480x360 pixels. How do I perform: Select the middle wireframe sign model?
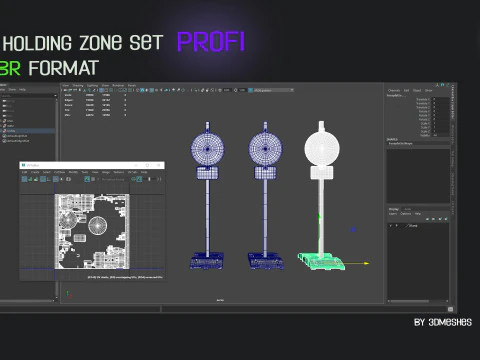tap(265, 195)
